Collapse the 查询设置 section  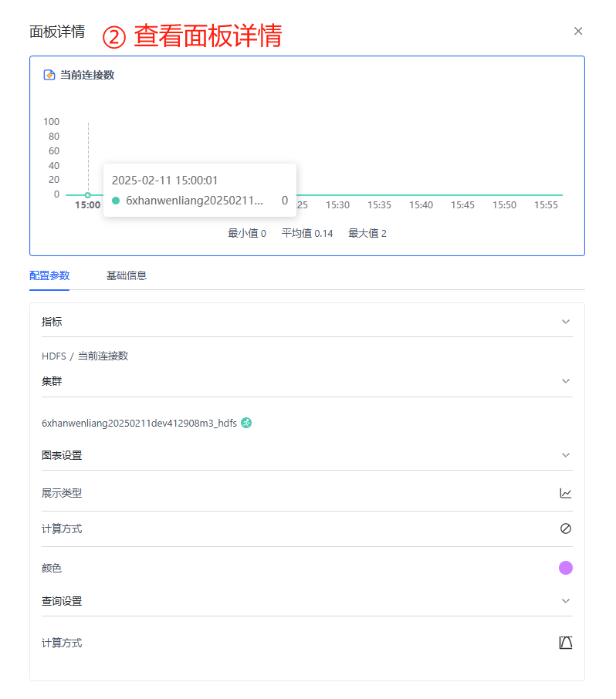(566, 601)
